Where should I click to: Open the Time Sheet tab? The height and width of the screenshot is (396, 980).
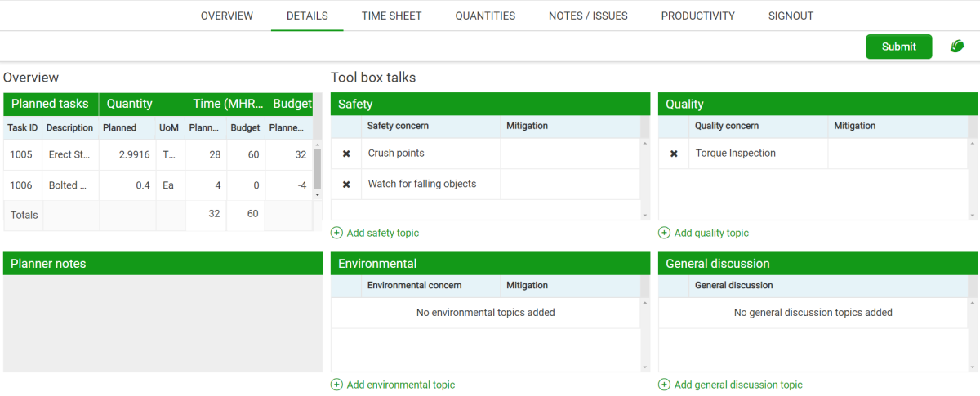click(x=391, y=16)
